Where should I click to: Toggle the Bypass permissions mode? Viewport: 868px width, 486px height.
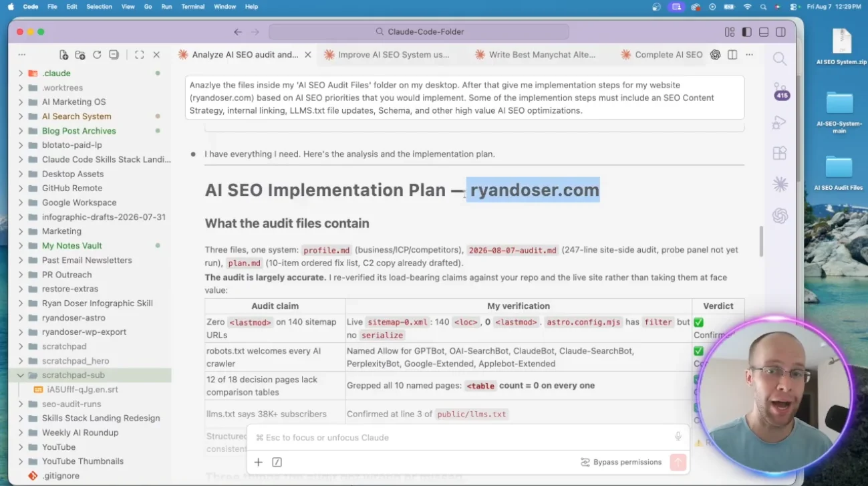pyautogui.click(x=621, y=462)
